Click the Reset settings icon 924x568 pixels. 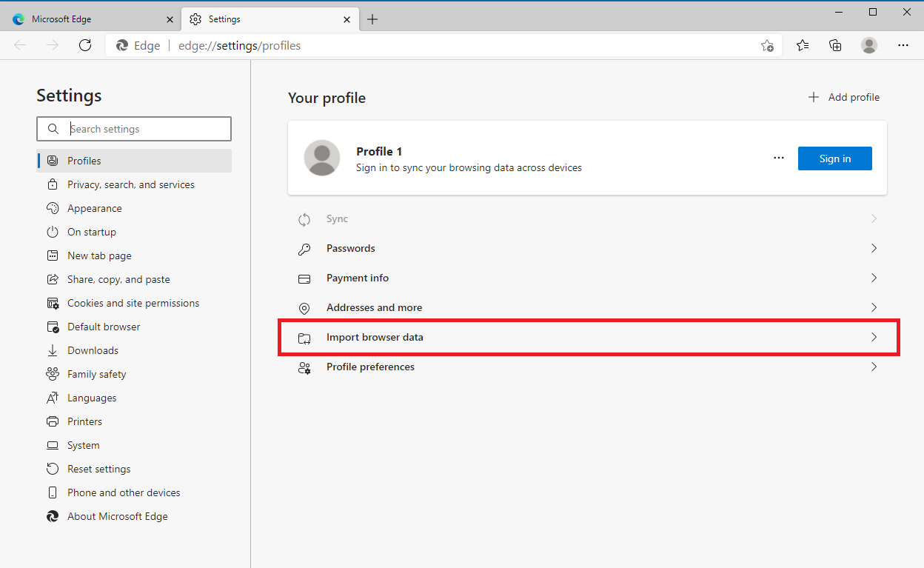[53, 469]
